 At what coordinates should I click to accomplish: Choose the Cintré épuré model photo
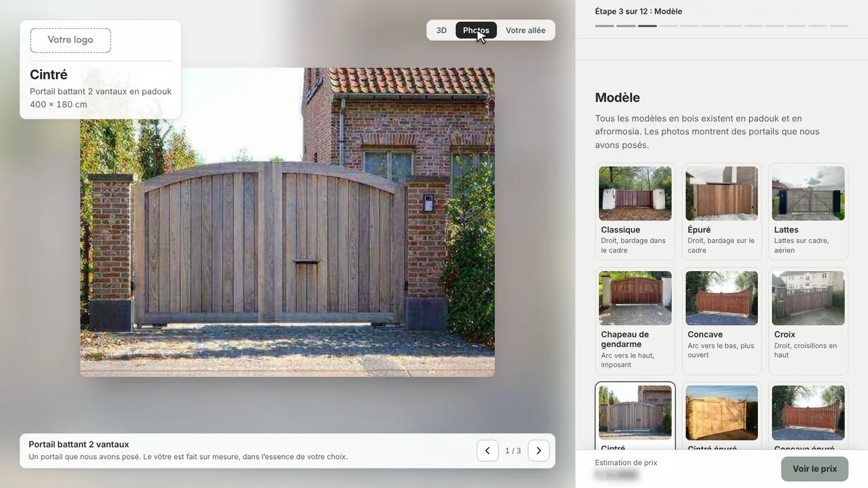point(722,413)
